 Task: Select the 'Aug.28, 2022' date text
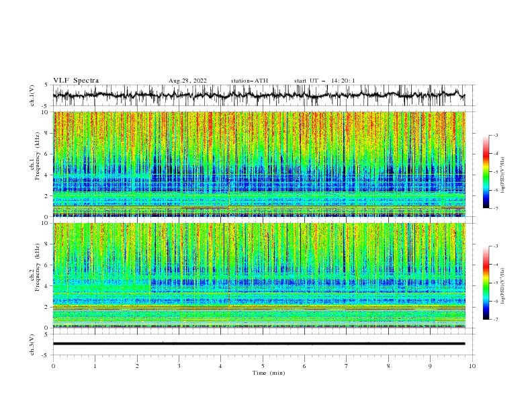pyautogui.click(x=187, y=81)
